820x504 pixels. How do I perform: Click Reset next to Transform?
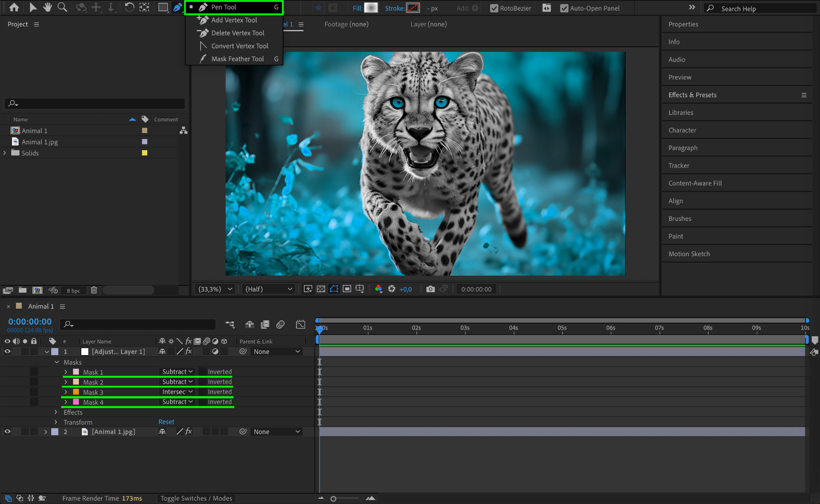click(166, 422)
